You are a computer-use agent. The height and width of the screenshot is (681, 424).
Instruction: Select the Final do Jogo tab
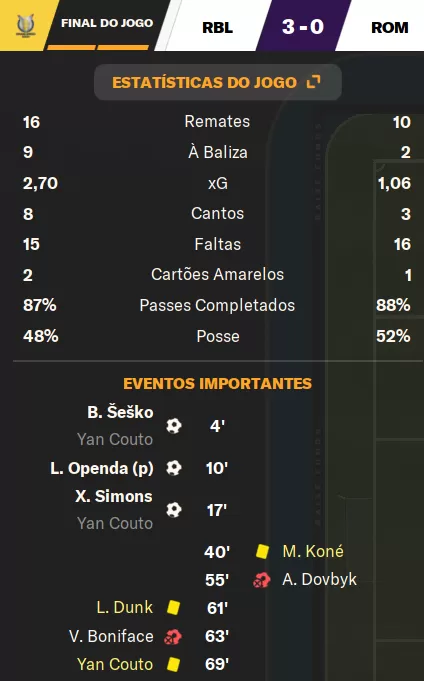tap(107, 23)
